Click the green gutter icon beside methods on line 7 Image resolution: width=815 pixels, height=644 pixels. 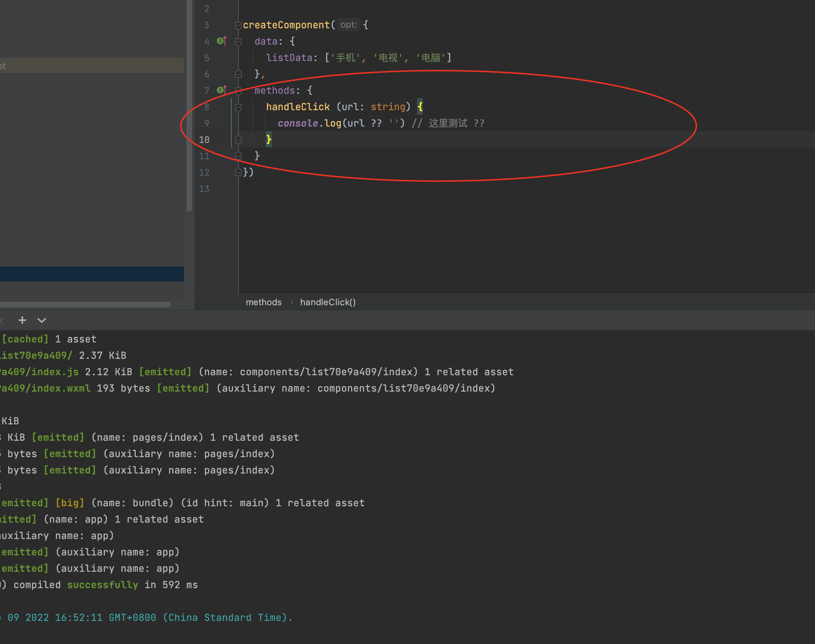(221, 90)
